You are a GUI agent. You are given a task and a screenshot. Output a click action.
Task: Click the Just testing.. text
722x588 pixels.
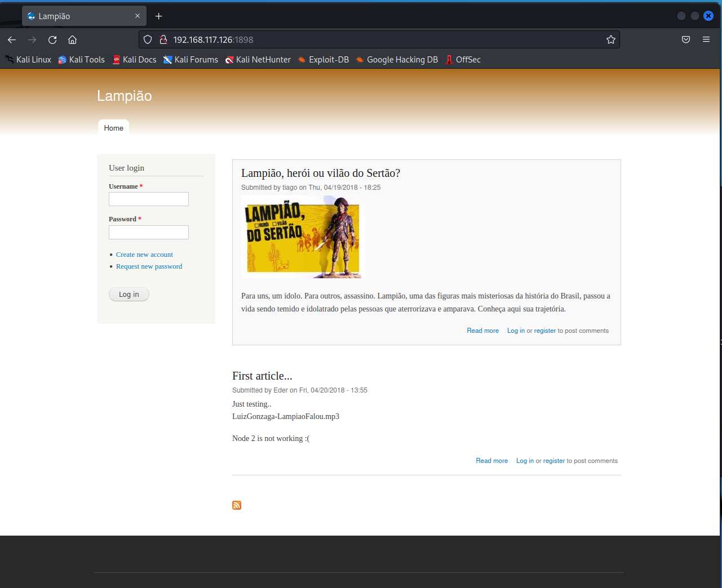251,404
